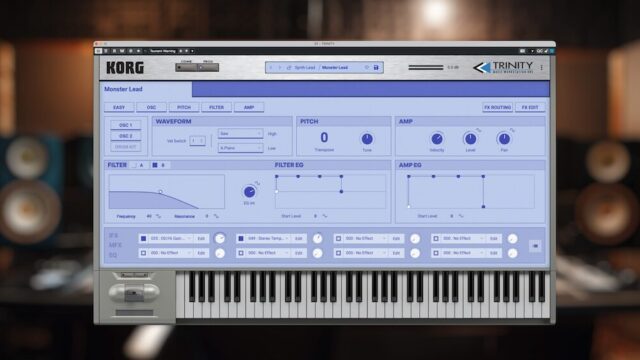640x360 pixels.
Task: Click the DRUM KIT button
Action: point(126,147)
